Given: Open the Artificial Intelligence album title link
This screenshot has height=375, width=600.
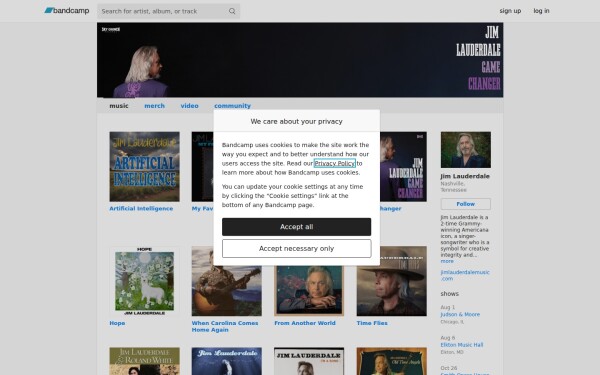Looking at the screenshot, I should [x=141, y=209].
